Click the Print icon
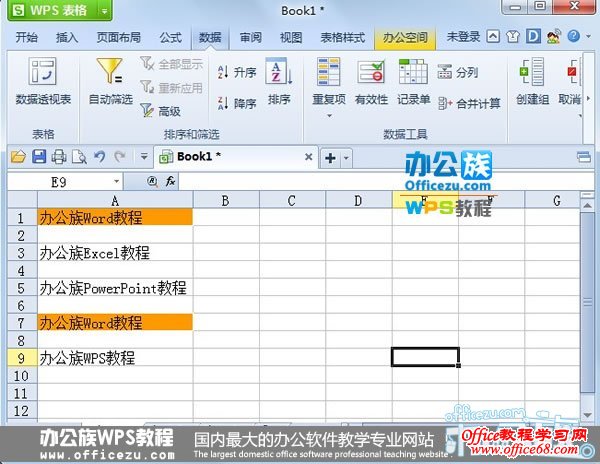 pos(59,157)
